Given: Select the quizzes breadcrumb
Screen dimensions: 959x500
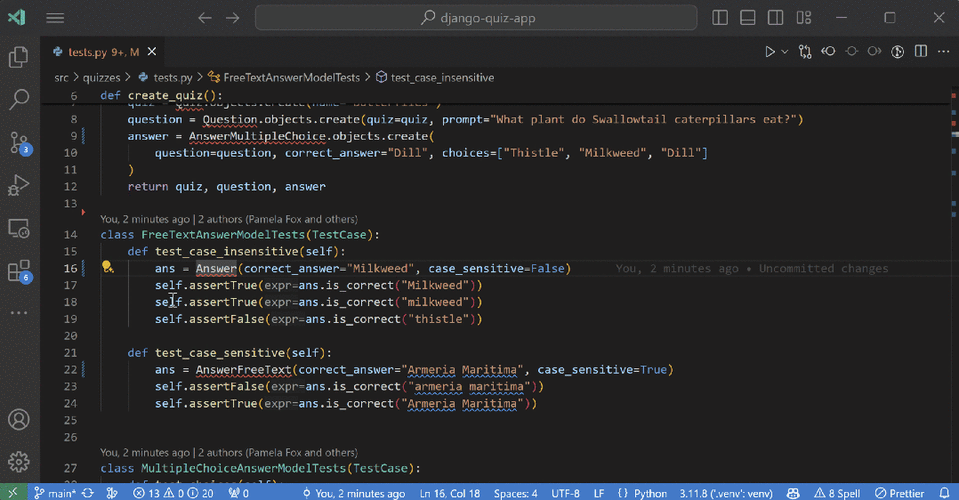Looking at the screenshot, I should point(102,78).
